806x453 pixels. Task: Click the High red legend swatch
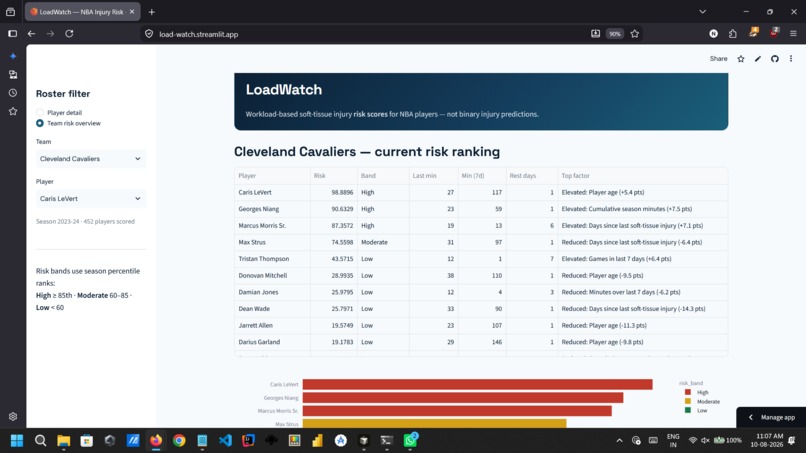pyautogui.click(x=688, y=392)
